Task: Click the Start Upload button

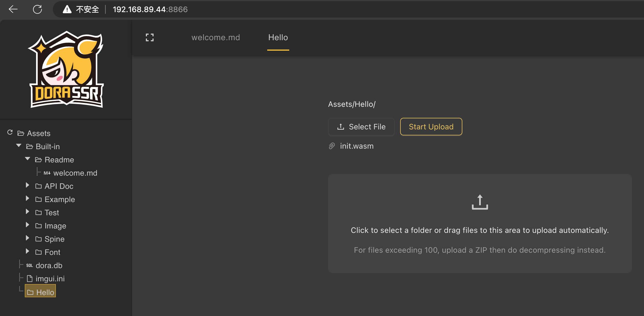Action: click(x=431, y=126)
